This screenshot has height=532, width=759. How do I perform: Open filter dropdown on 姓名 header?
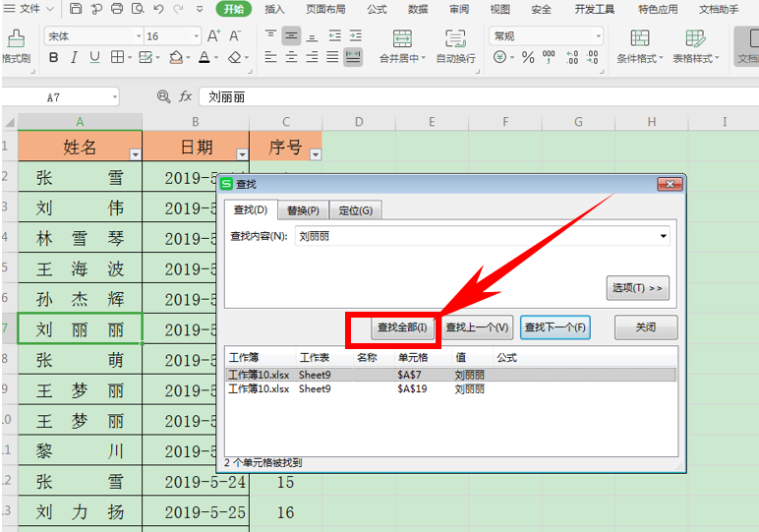coord(135,154)
